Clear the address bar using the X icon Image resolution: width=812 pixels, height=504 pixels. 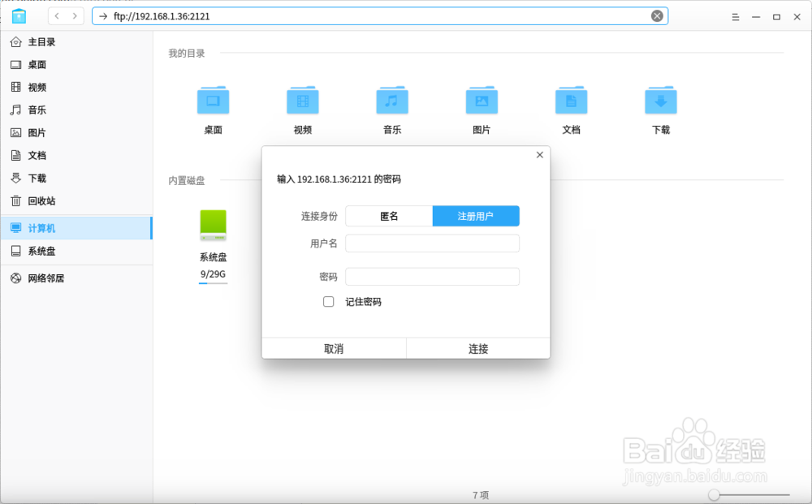(x=656, y=15)
